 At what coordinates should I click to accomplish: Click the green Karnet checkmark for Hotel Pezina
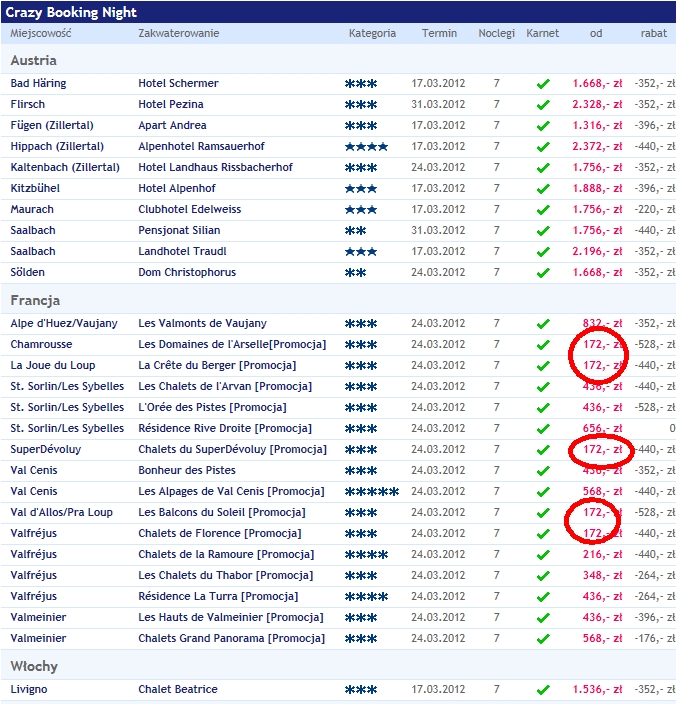[x=543, y=105]
